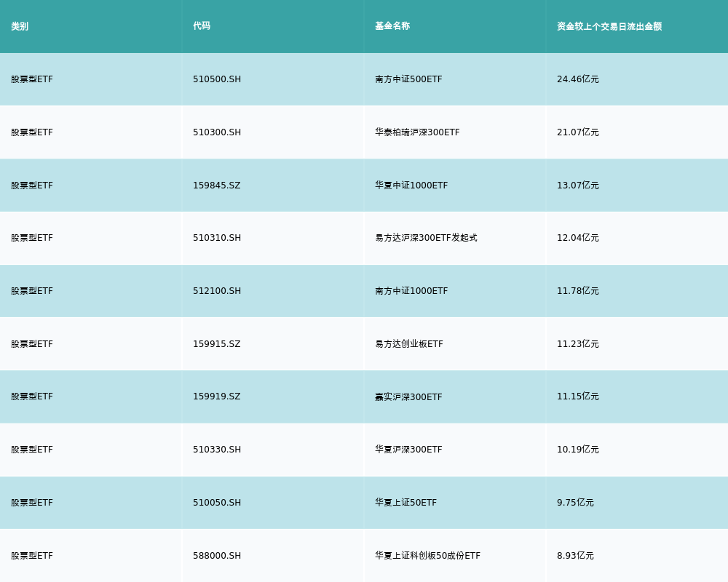The width and height of the screenshot is (728, 582).
Task: Click the 南方中证500ETF fund name
Action: coord(408,79)
